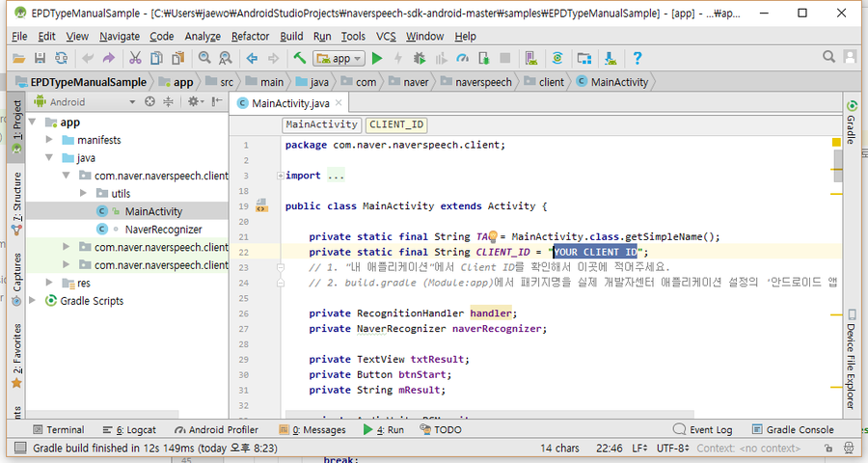868x463 pixels.
Task: Run app with the green play icon
Action: (377, 58)
